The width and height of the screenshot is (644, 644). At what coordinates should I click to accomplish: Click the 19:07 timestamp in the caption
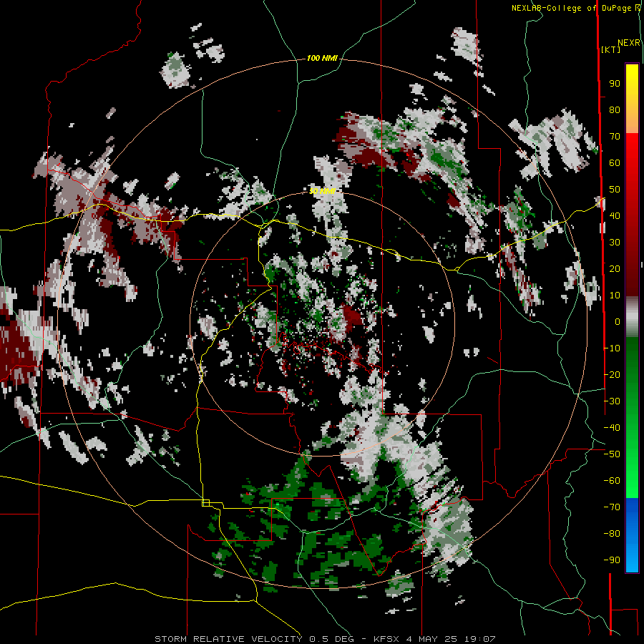479,639
